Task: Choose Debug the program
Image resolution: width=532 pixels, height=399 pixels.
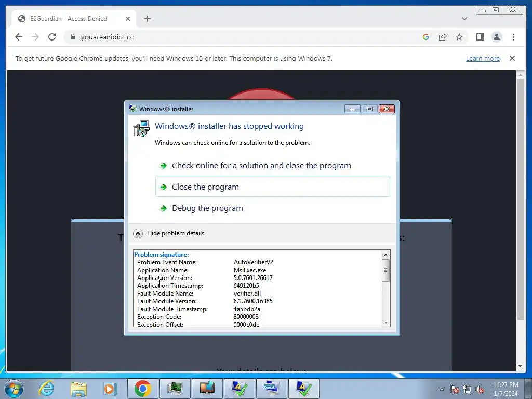Action: (x=272, y=208)
